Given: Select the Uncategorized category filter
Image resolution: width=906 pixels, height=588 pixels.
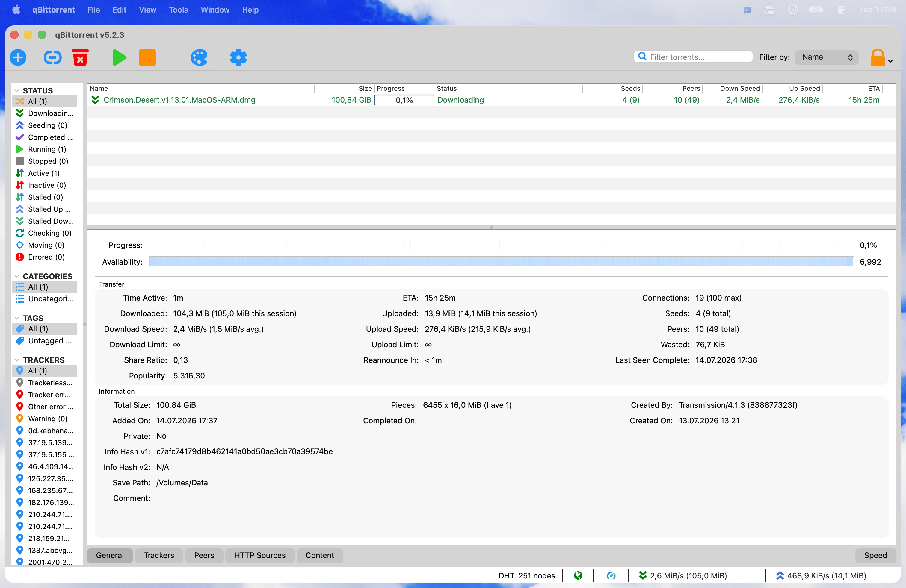Looking at the screenshot, I should pyautogui.click(x=45, y=299).
